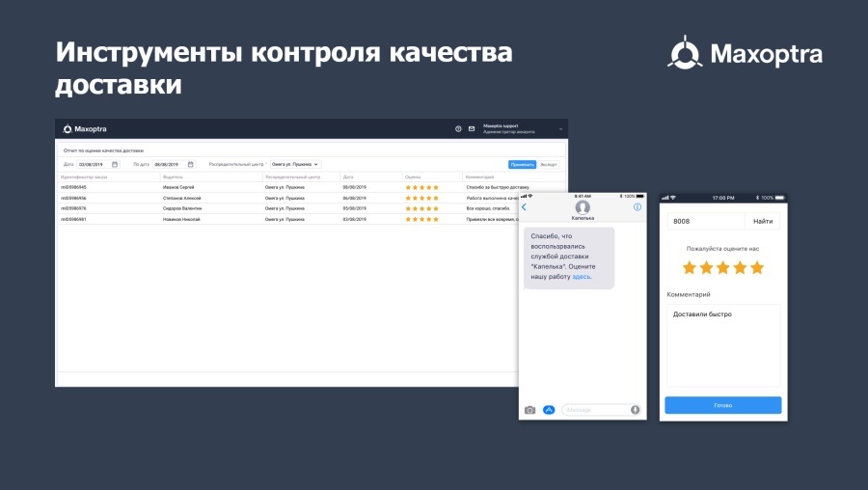868x490 pixels.
Task: Tap the camera icon in the message bar
Action: [x=529, y=410]
